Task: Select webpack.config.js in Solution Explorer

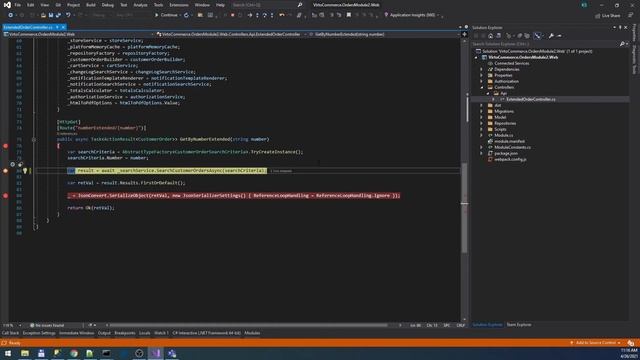Action: [x=510, y=159]
